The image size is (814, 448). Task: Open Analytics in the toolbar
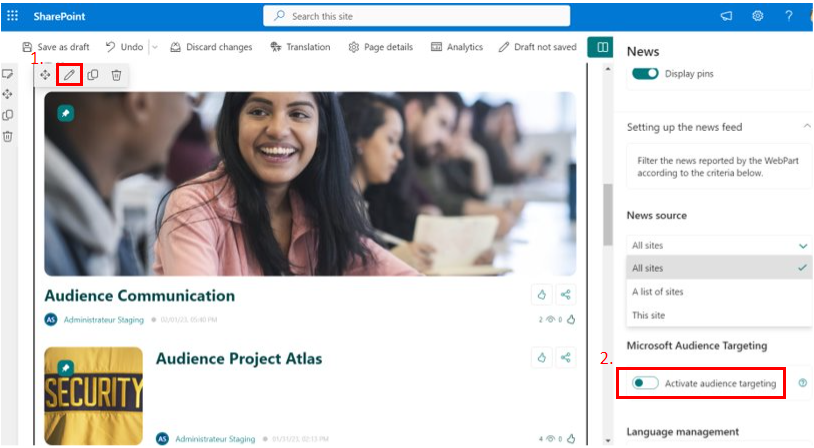(x=457, y=47)
